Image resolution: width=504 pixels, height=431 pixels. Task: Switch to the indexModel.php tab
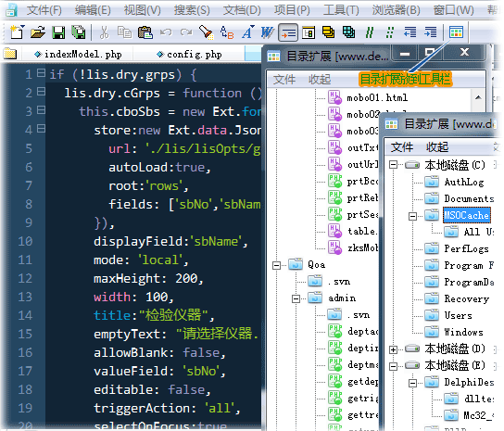[x=78, y=54]
